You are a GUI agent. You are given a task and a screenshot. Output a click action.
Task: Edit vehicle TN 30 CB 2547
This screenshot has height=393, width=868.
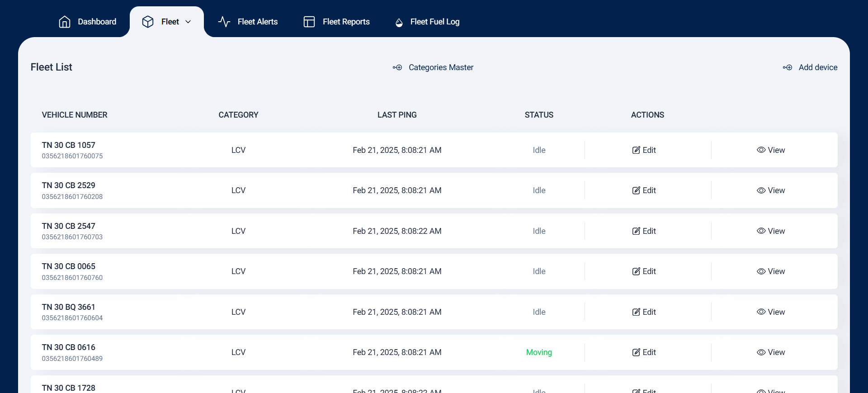tap(644, 231)
